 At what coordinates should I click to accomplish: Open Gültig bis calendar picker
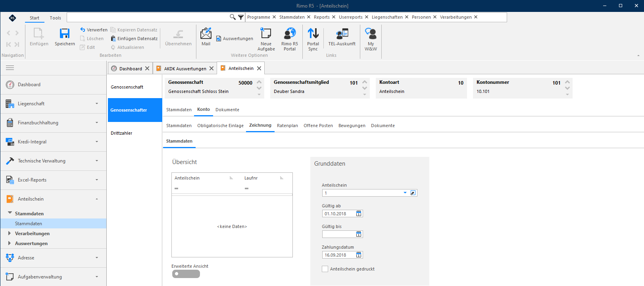pyautogui.click(x=359, y=234)
